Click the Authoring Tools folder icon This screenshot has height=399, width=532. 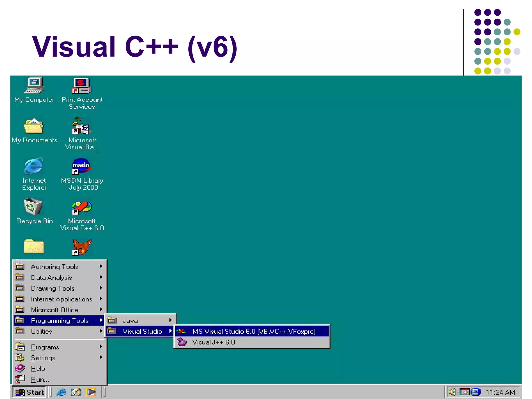[20, 267]
